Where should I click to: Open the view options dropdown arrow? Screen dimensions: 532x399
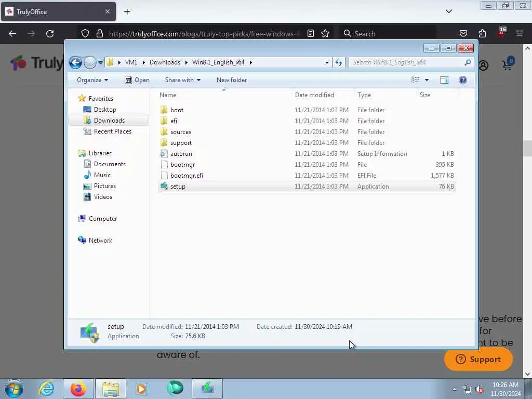427,80
